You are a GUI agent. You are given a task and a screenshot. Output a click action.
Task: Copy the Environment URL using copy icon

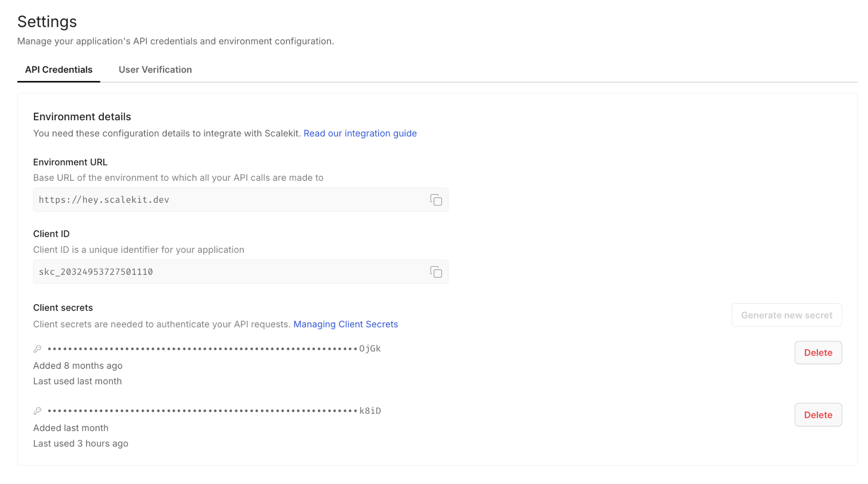click(436, 200)
